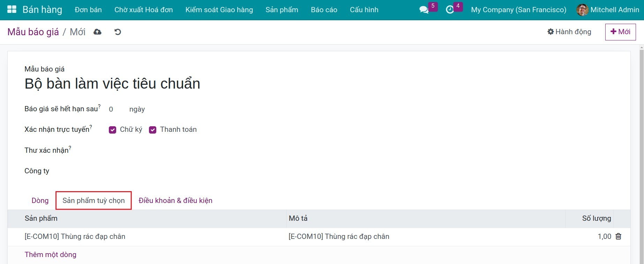Image resolution: width=644 pixels, height=264 pixels.
Task: Open the Đơn bán menu
Action: (x=88, y=10)
